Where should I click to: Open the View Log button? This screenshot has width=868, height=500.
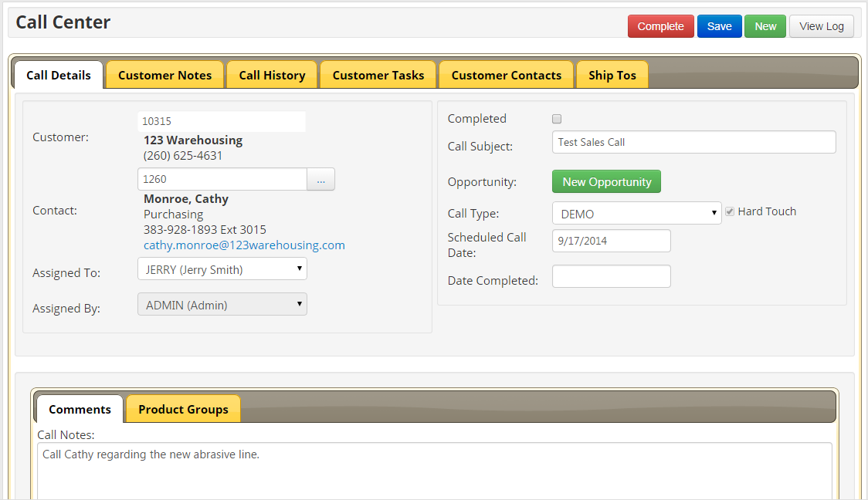point(822,26)
